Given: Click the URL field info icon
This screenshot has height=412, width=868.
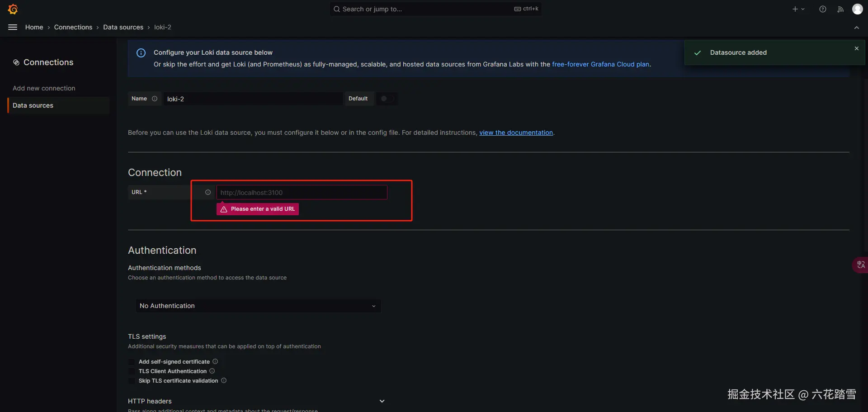Looking at the screenshot, I should [208, 192].
